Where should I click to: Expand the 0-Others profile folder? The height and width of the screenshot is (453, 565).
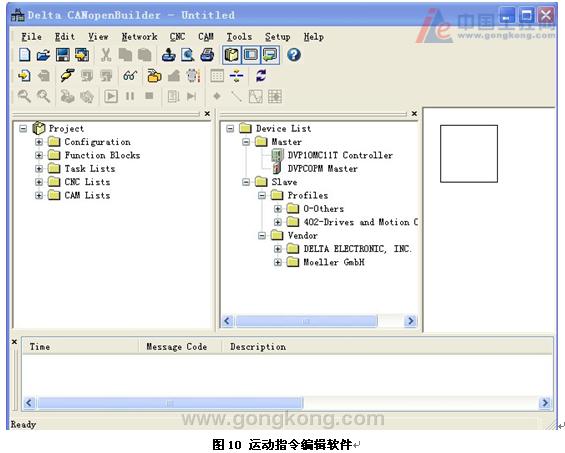tap(277, 208)
